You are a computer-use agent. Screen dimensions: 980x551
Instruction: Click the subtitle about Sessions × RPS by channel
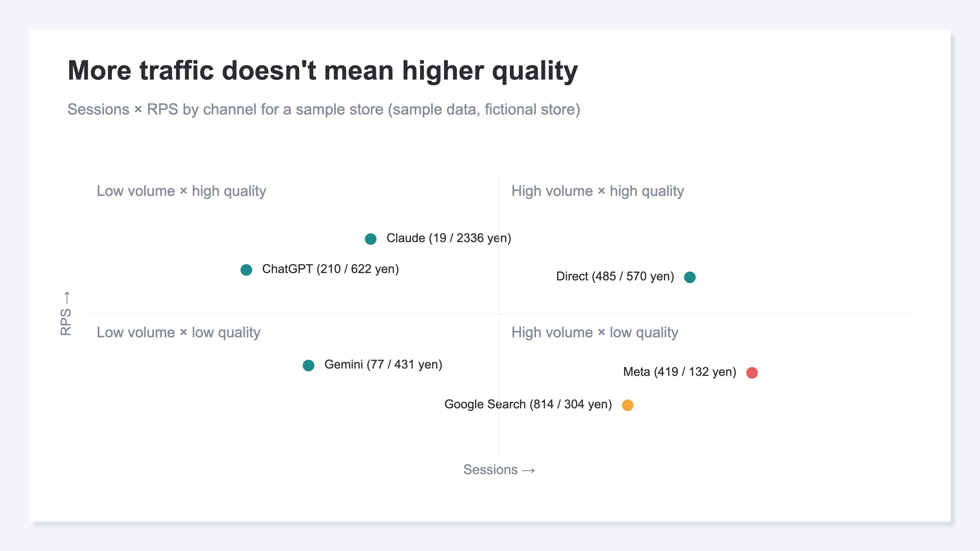(324, 110)
